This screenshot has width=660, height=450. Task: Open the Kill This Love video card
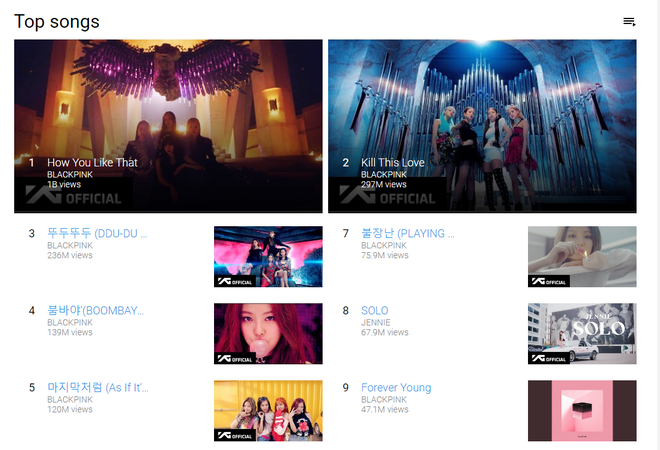click(482, 126)
